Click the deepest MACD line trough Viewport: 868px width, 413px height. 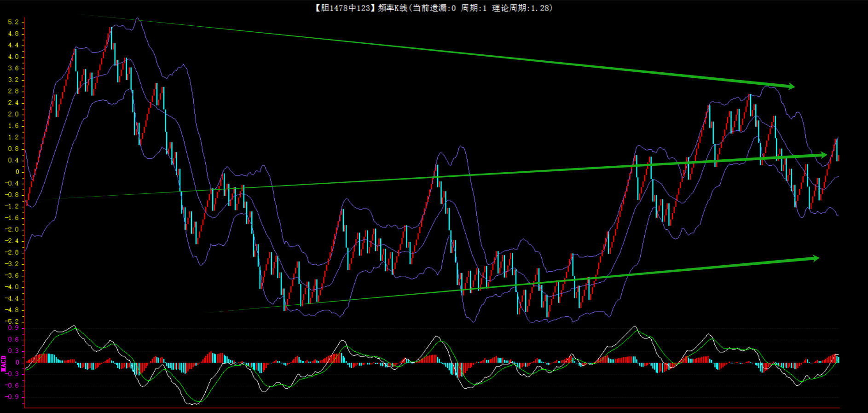192,404
